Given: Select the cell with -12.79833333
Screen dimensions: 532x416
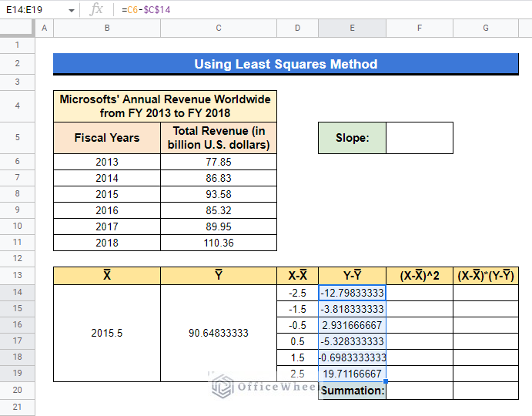Looking at the screenshot, I should (x=352, y=293).
